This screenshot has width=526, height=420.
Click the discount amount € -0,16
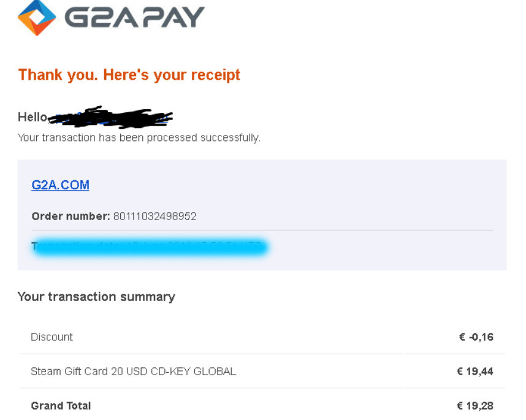(x=476, y=337)
